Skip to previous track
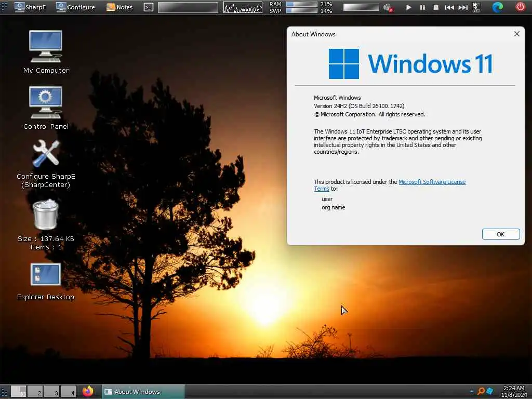 pyautogui.click(x=449, y=7)
